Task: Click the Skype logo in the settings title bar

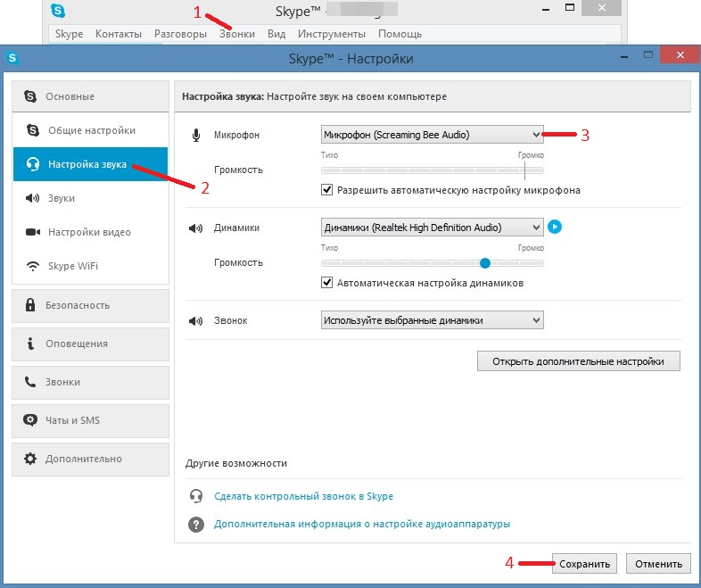Action: (12, 58)
